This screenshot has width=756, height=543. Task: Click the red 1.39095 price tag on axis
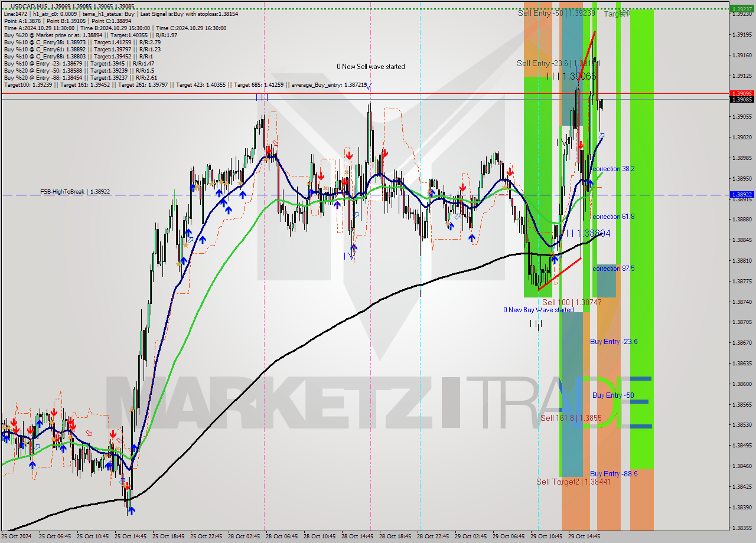[741, 93]
